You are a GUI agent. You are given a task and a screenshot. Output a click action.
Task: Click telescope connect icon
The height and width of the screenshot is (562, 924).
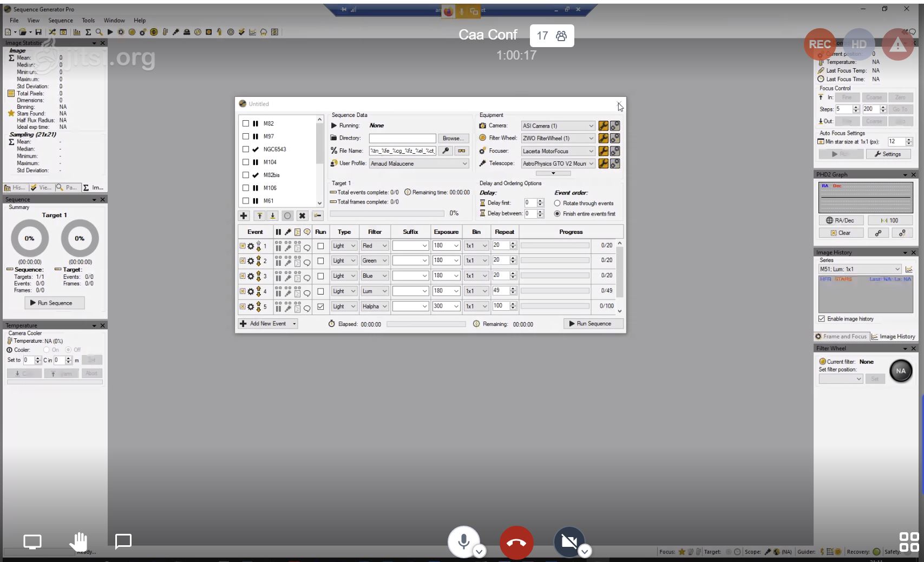pyautogui.click(x=615, y=164)
